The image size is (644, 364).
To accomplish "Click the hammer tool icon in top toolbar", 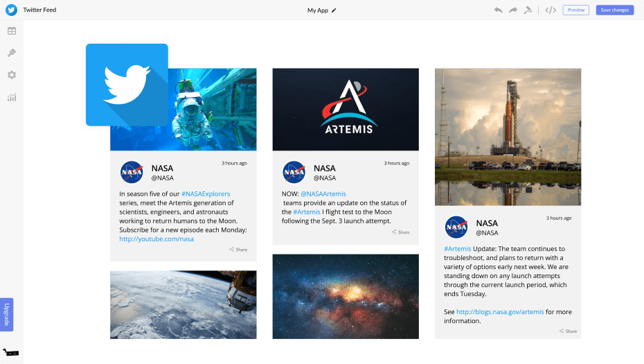I will [528, 10].
